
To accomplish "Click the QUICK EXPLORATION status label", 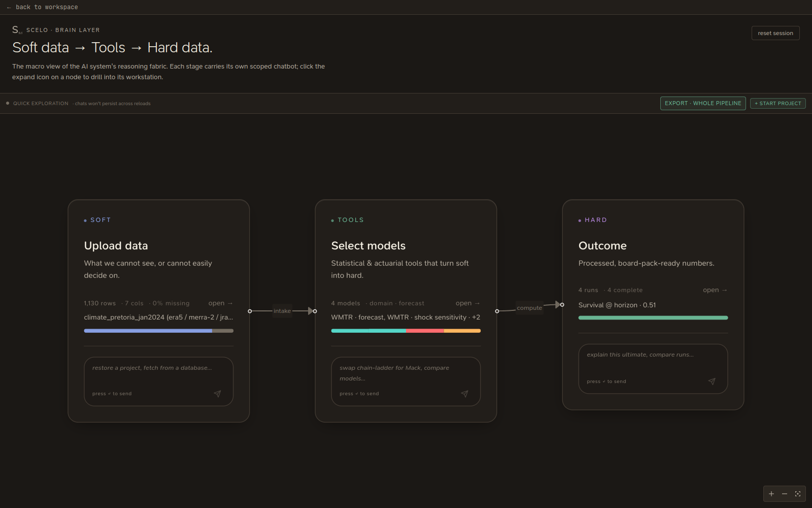I will click(41, 104).
